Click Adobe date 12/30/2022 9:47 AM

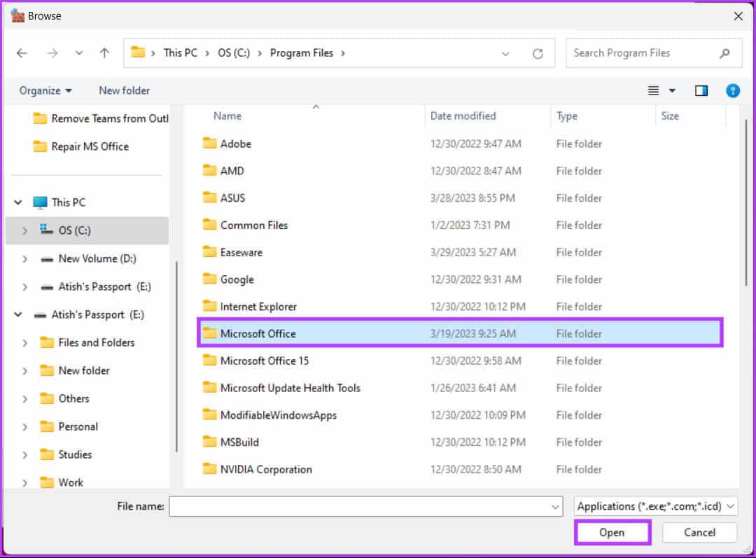click(475, 144)
